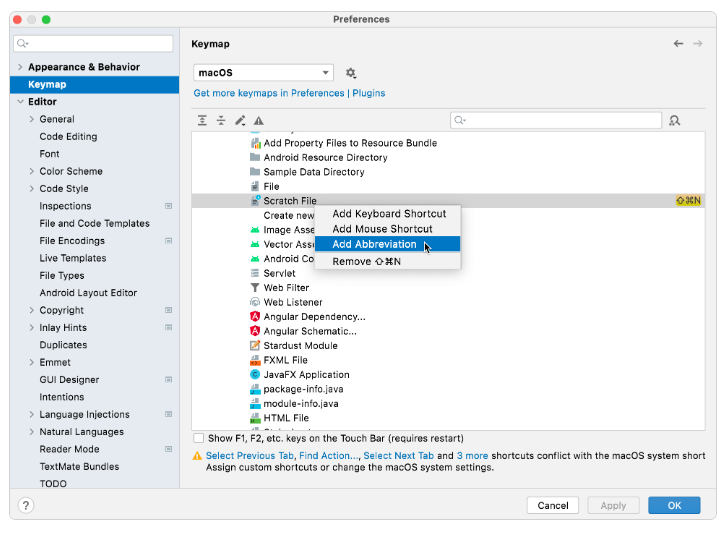
Task: Expand the Emmet node
Action: click(31, 363)
